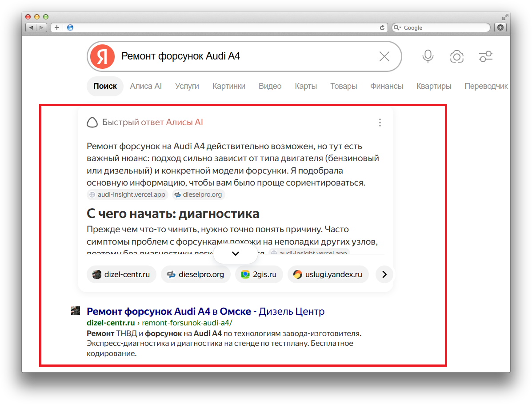The height and width of the screenshot is (404, 532).
Task: Add a new tab with the plus button
Action: point(56,28)
